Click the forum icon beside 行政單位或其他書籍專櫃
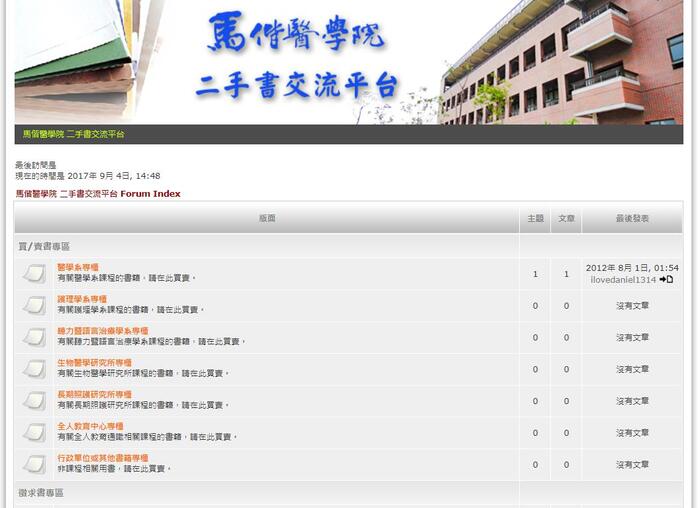 pos(34,464)
